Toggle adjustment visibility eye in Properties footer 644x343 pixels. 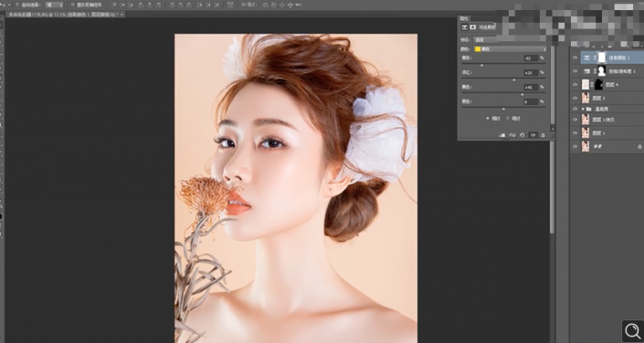533,135
